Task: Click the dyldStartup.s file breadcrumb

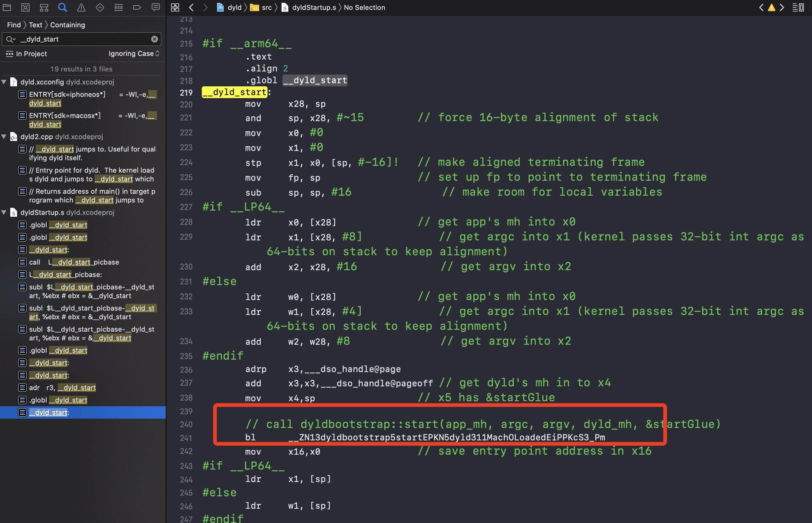Action: coord(309,7)
